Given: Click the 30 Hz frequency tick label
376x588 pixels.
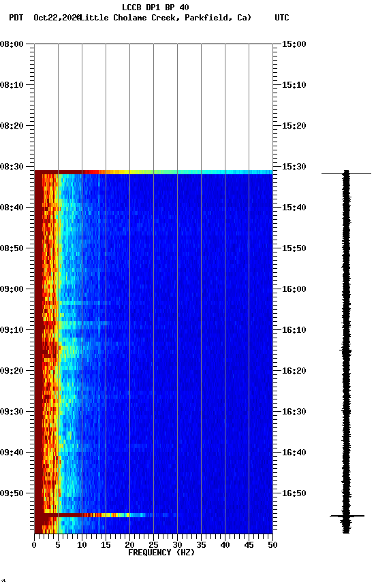Looking at the screenshot, I should [x=178, y=545].
